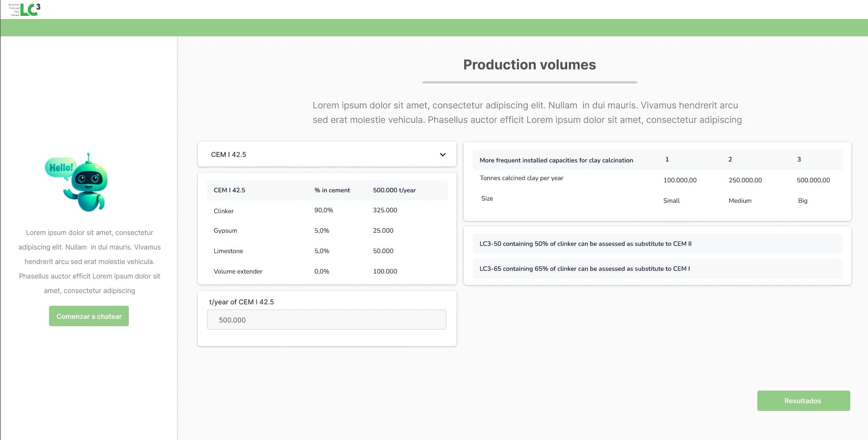The image size is (868, 440).
Task: Open the cement type selector chevron
Action: point(442,155)
